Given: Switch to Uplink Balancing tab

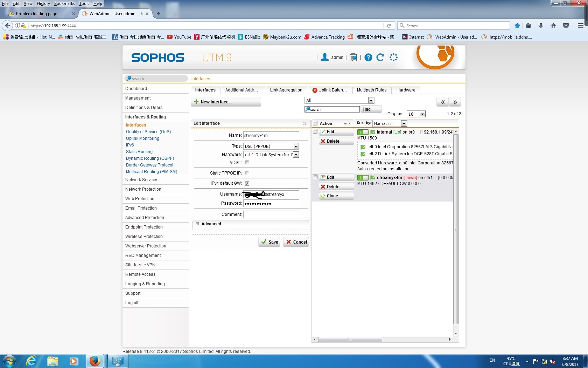Looking at the screenshot, I should [330, 90].
